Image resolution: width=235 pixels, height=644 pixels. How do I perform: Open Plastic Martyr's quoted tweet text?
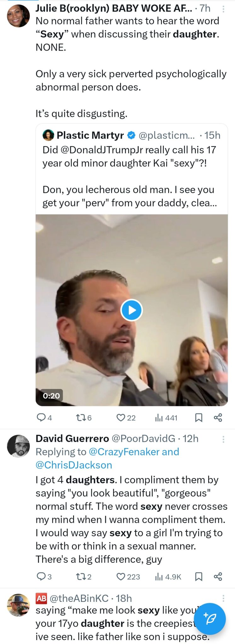(x=129, y=176)
